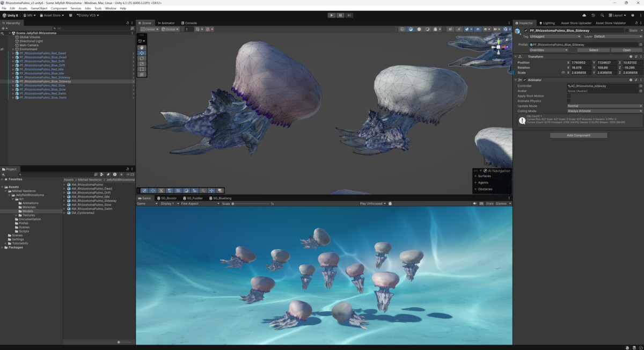Click the Step frame button
The image size is (644, 350).
point(349,15)
